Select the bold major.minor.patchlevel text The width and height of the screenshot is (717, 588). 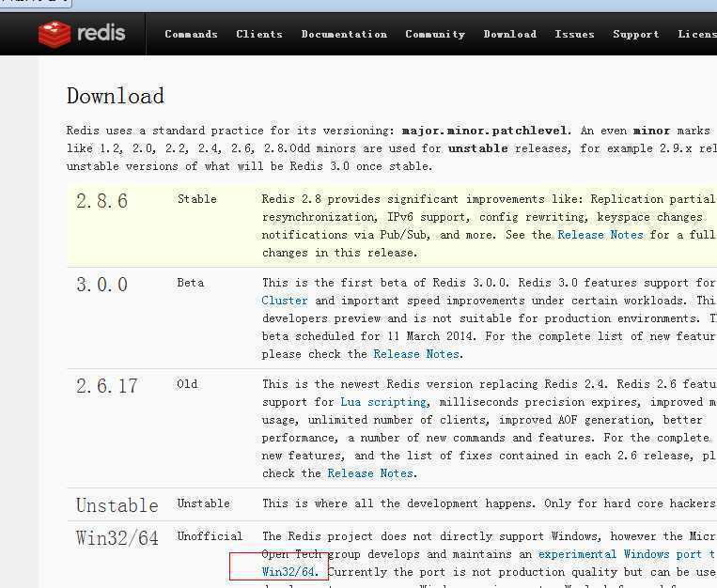point(485,131)
